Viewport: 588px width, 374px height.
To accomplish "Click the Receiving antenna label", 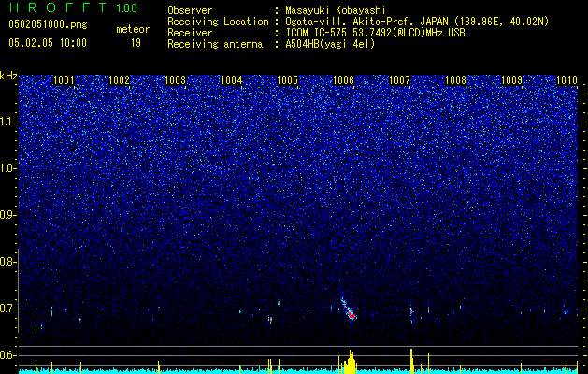I will [215, 44].
